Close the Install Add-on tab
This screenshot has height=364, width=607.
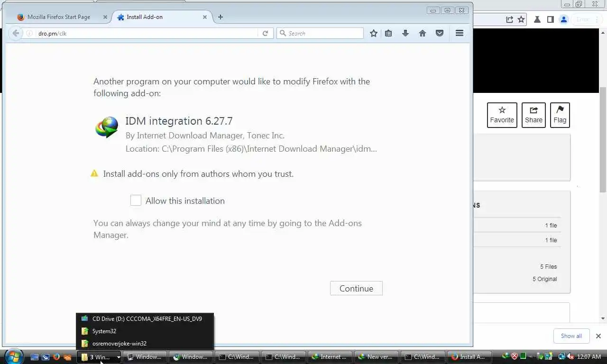click(205, 17)
